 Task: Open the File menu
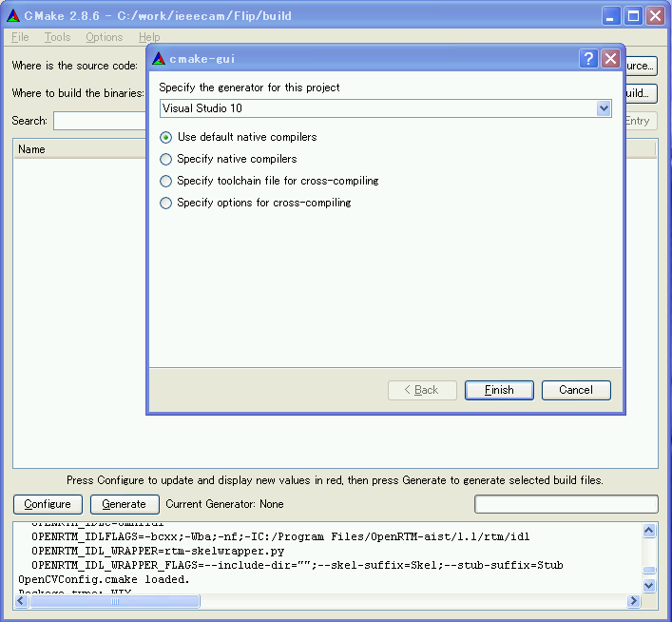click(x=20, y=37)
